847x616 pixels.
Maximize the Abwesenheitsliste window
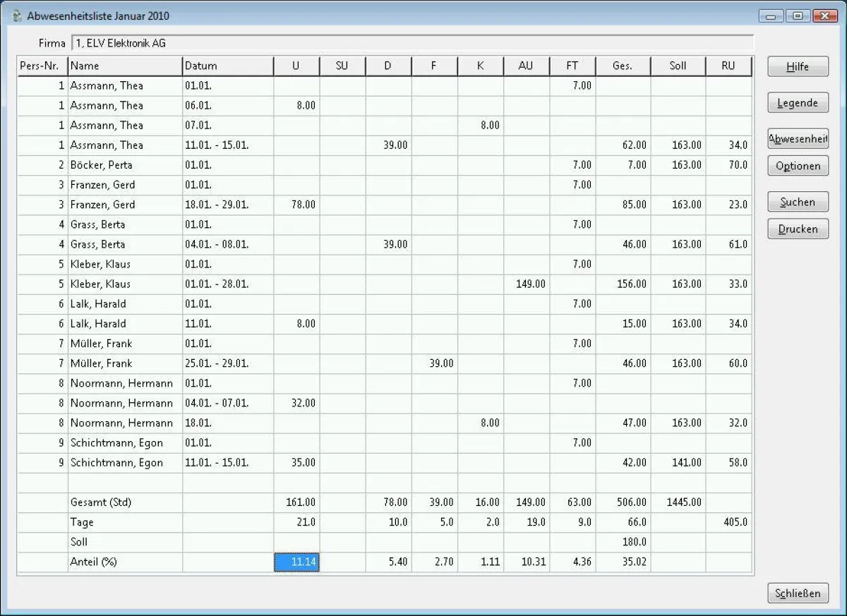click(798, 16)
